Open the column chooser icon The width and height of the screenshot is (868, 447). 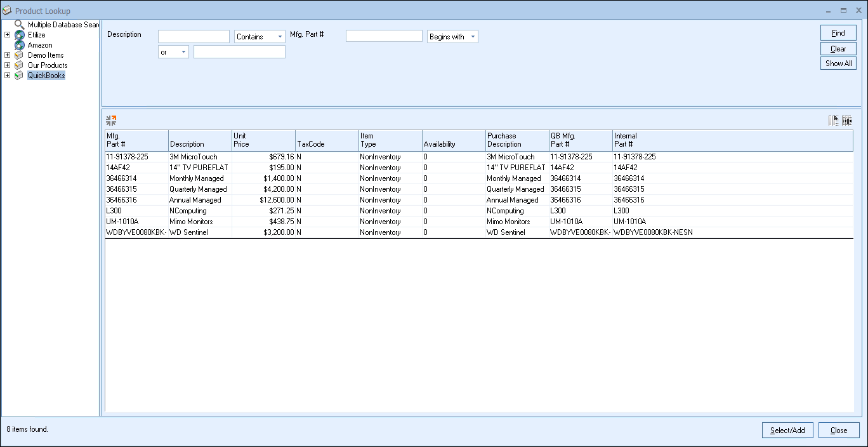click(834, 121)
